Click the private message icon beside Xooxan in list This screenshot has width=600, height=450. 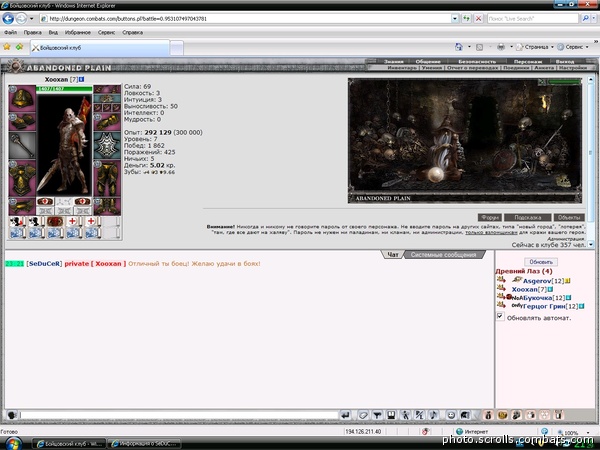point(501,289)
